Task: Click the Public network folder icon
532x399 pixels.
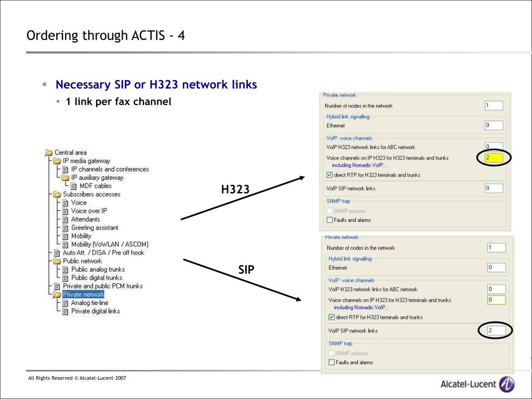Action: 57,261
